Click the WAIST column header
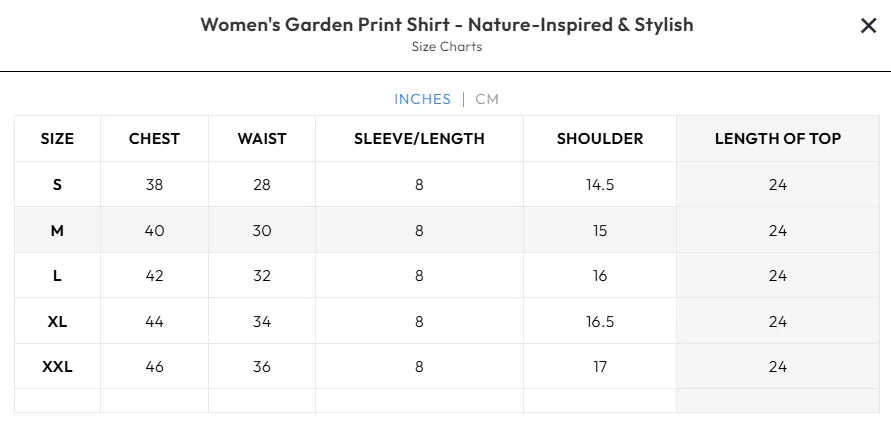Image resolution: width=891 pixels, height=421 pixels. [x=262, y=139]
